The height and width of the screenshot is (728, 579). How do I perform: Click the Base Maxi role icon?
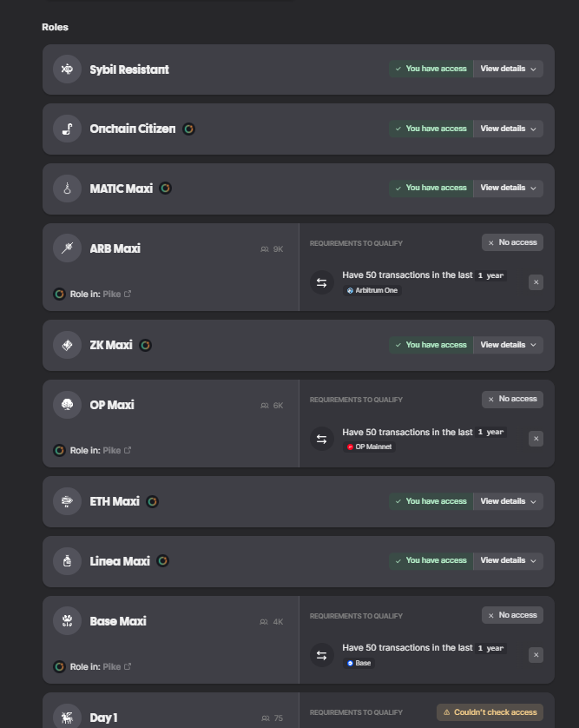click(67, 621)
